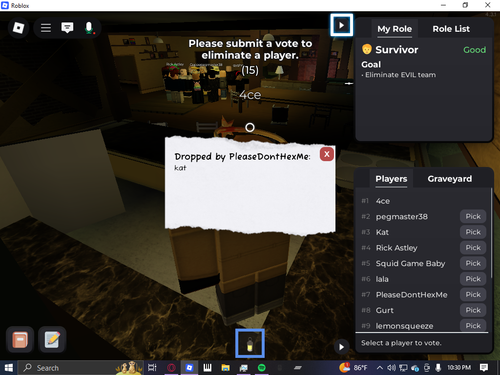500x375 pixels.
Task: Open the Roblox main menu logo button
Action: [x=18, y=28]
